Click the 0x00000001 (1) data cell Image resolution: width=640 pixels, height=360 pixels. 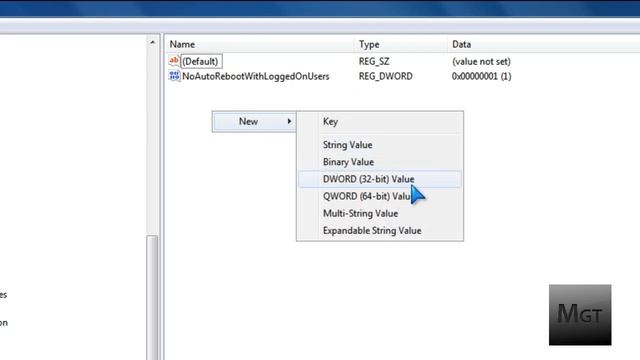481,76
